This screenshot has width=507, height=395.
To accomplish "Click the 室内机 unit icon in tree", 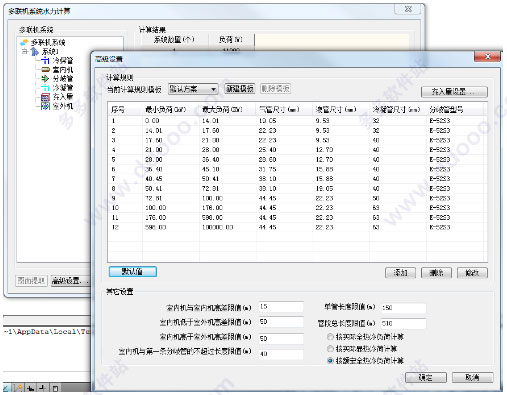I will (x=45, y=70).
